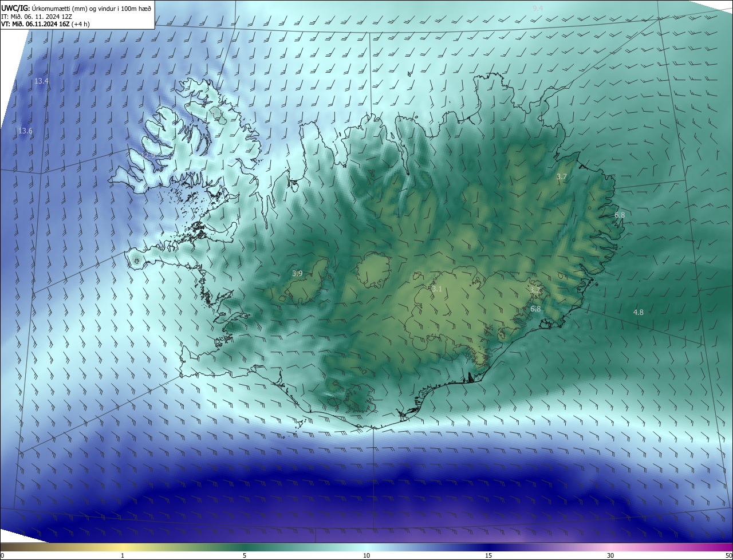Viewport: 733px width, 560px height.
Task: Click the 'IT: Mið. 06. 11. 2024 12Z' line
Action: point(38,16)
